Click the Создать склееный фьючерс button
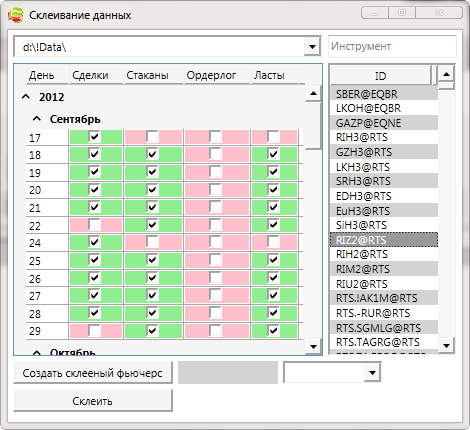Viewport: 470px width, 430px height. click(93, 373)
